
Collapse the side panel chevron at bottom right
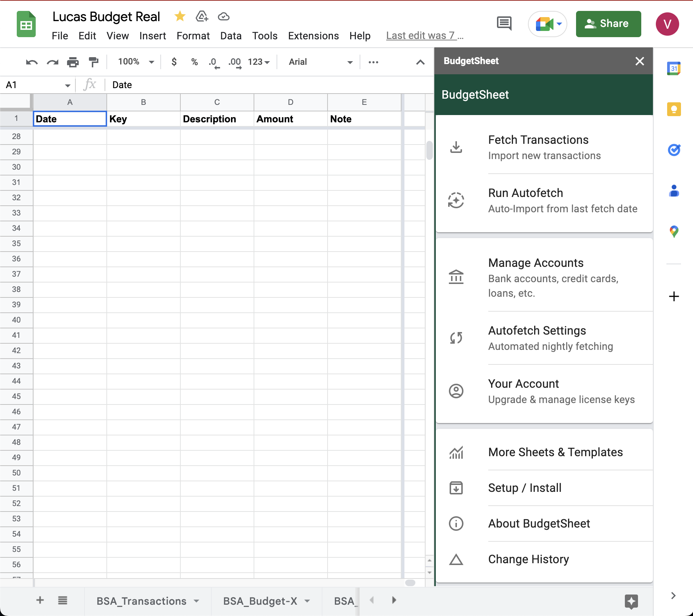[673, 596]
